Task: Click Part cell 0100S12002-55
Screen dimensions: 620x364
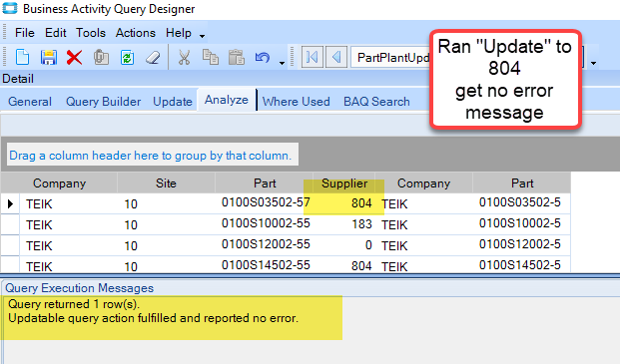Action: click(x=265, y=245)
